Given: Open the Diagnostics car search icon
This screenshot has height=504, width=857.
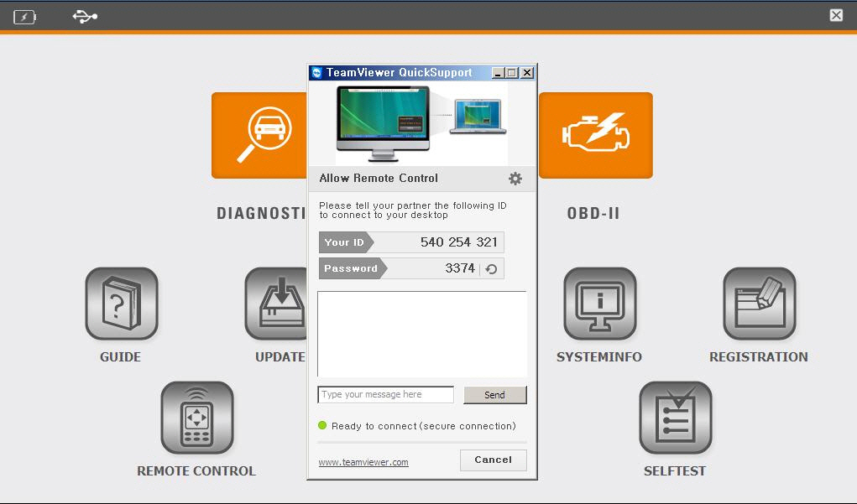Looking at the screenshot, I should 259,135.
